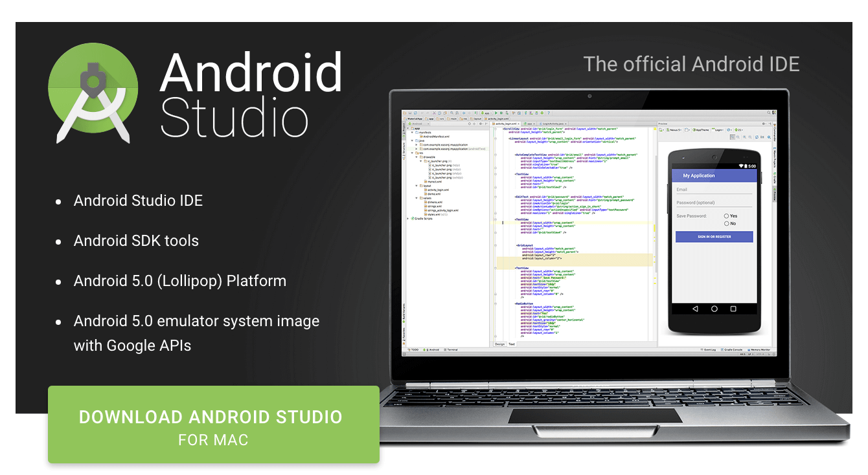
Task: Select dimens.xml in project tree
Action: click(x=433, y=202)
